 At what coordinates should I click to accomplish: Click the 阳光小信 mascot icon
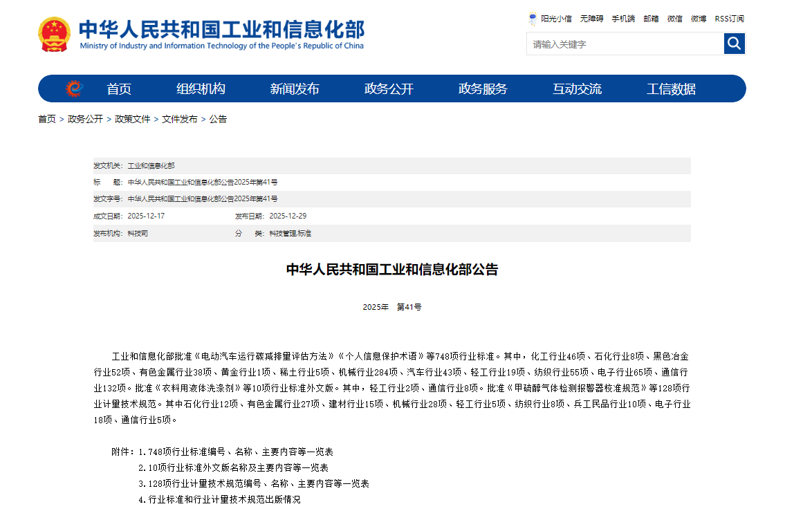[x=533, y=19]
